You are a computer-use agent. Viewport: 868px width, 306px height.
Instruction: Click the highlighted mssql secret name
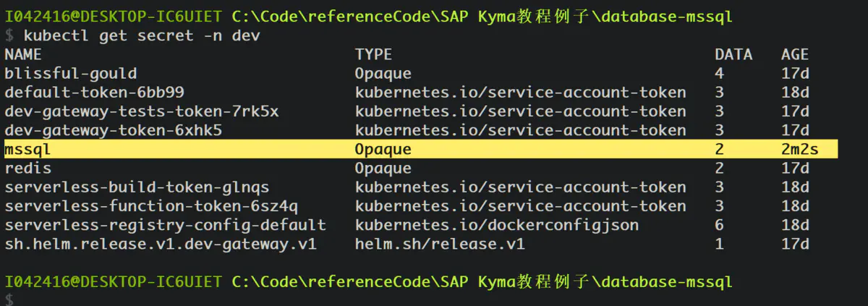pos(27,149)
